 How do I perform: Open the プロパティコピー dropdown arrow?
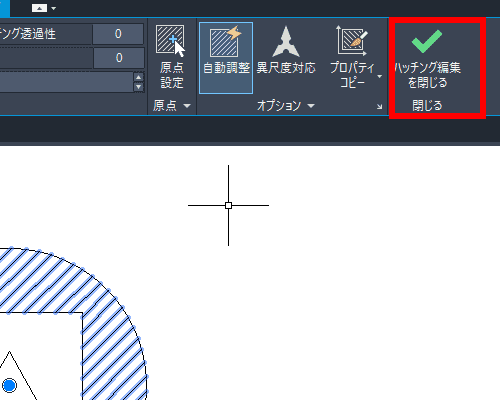coord(380,76)
